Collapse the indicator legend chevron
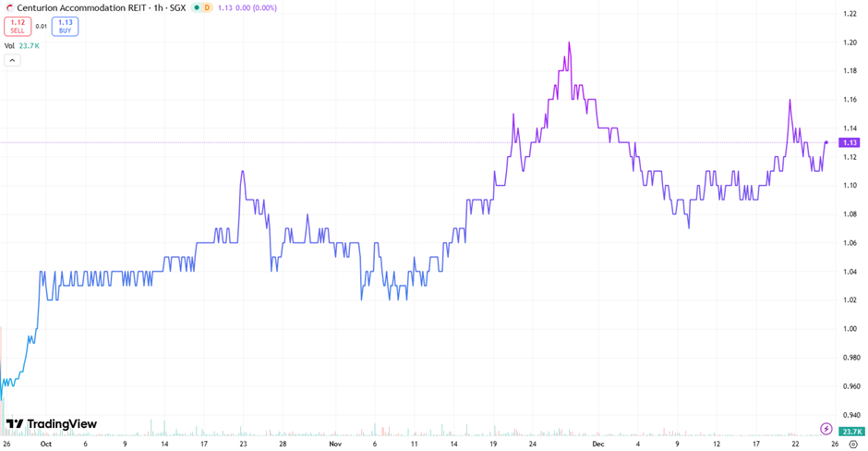Viewport: 868px width, 451px height. point(12,60)
